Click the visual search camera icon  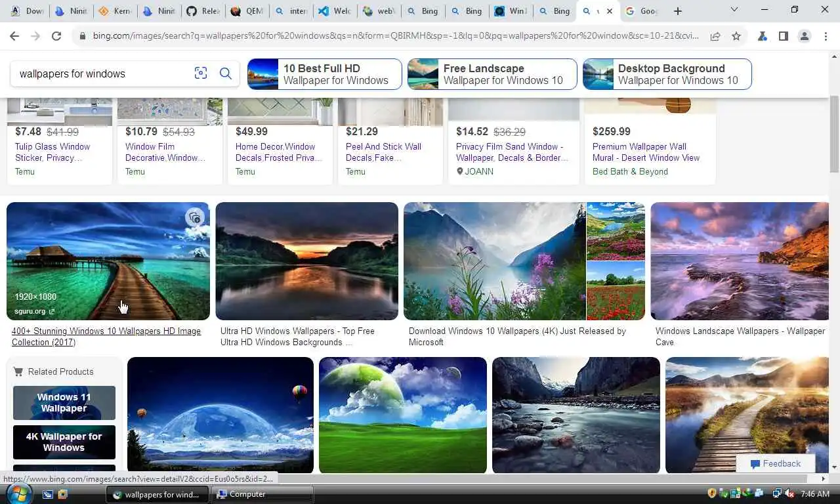pyautogui.click(x=201, y=73)
